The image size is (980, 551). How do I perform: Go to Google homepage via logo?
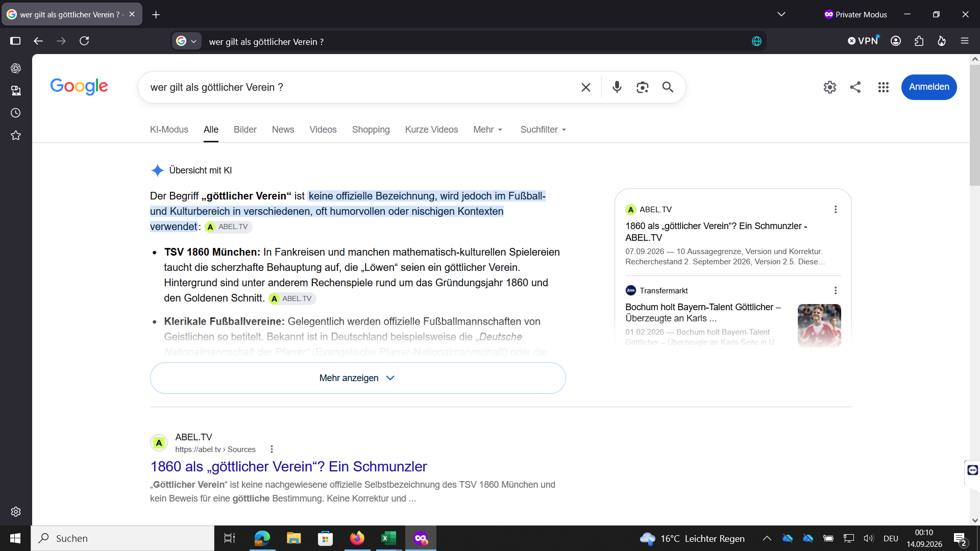[x=79, y=87]
